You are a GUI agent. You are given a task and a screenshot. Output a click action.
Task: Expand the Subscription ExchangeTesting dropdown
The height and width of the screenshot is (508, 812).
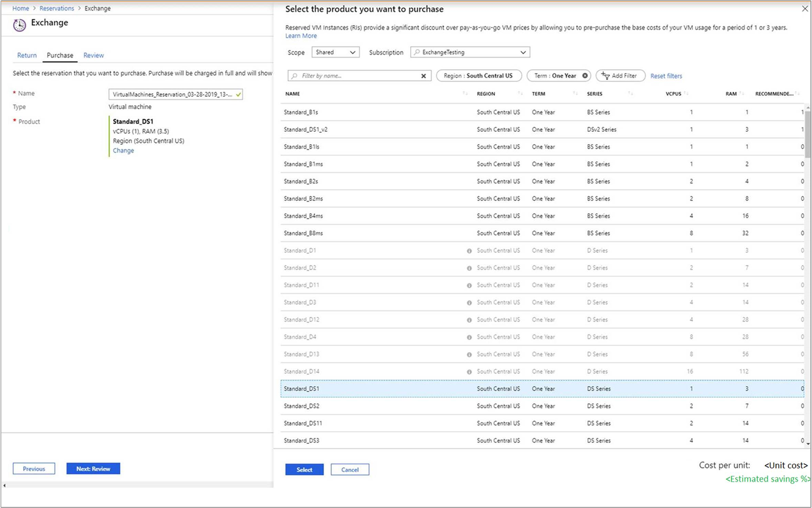pyautogui.click(x=470, y=53)
